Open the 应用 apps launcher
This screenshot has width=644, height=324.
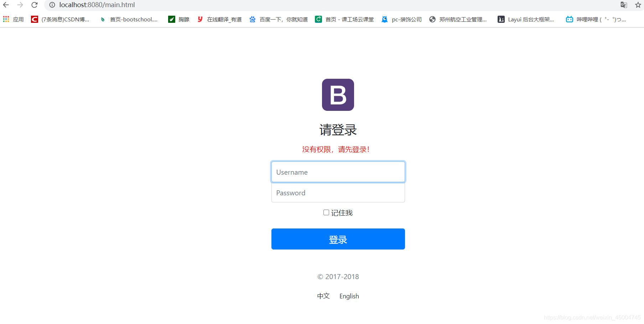(x=13, y=19)
